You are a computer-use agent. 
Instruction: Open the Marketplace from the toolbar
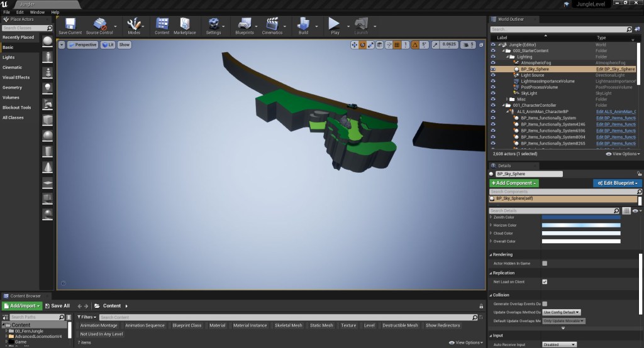coord(184,24)
